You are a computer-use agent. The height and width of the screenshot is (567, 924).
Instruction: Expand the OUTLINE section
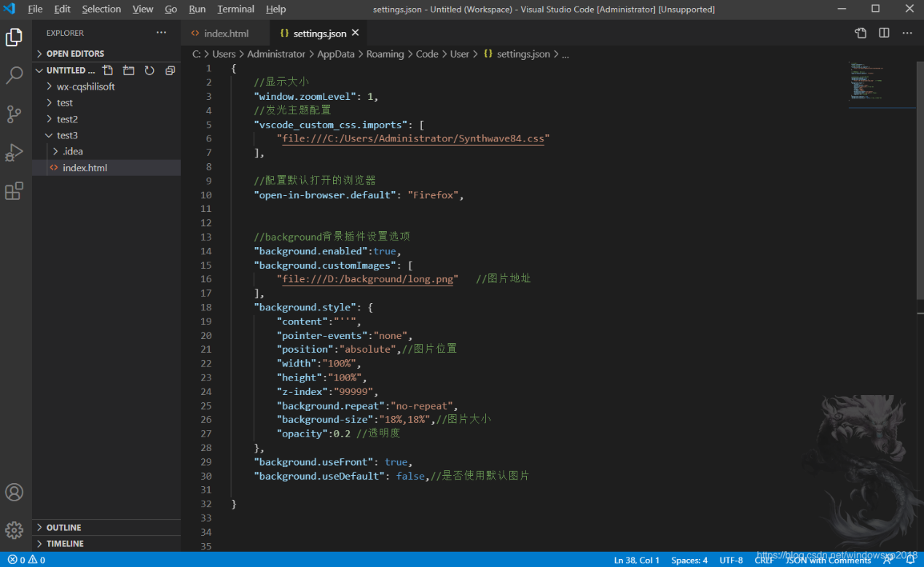pos(64,528)
